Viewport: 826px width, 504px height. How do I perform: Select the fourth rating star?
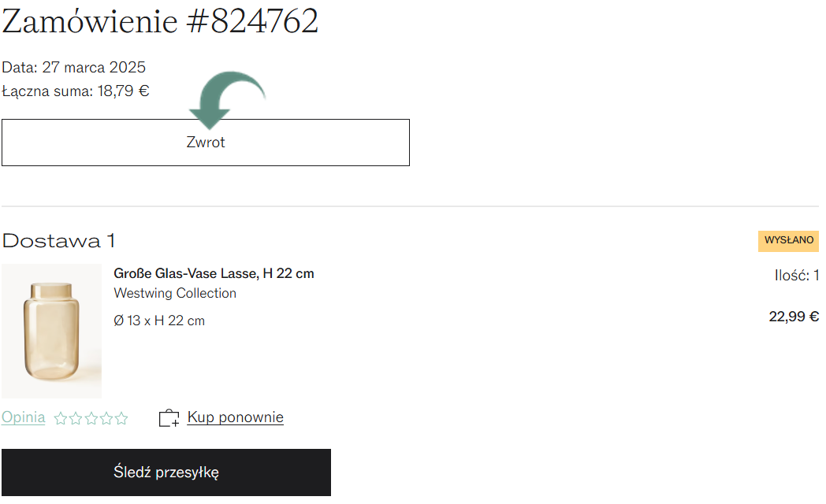click(106, 419)
